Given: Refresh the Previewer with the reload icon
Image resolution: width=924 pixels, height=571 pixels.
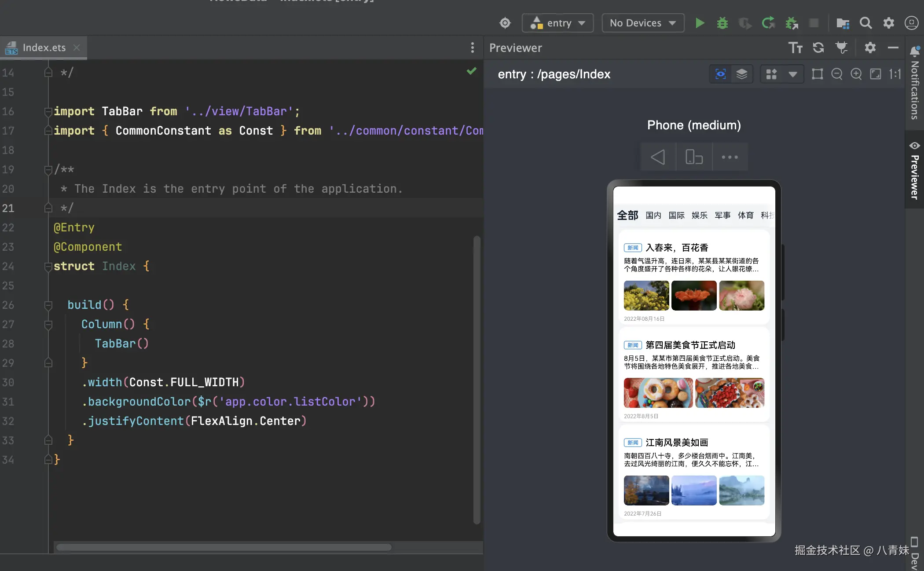Looking at the screenshot, I should tap(818, 48).
